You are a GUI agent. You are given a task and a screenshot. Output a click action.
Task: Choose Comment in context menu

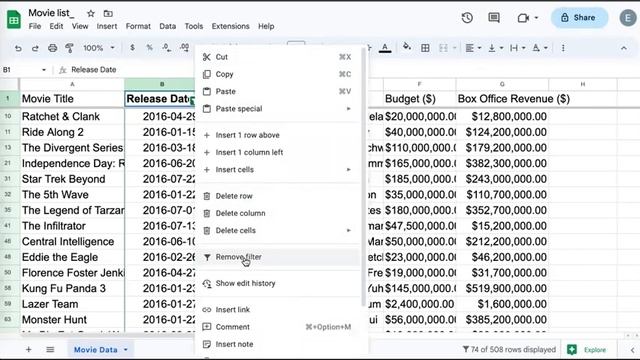(278, 327)
